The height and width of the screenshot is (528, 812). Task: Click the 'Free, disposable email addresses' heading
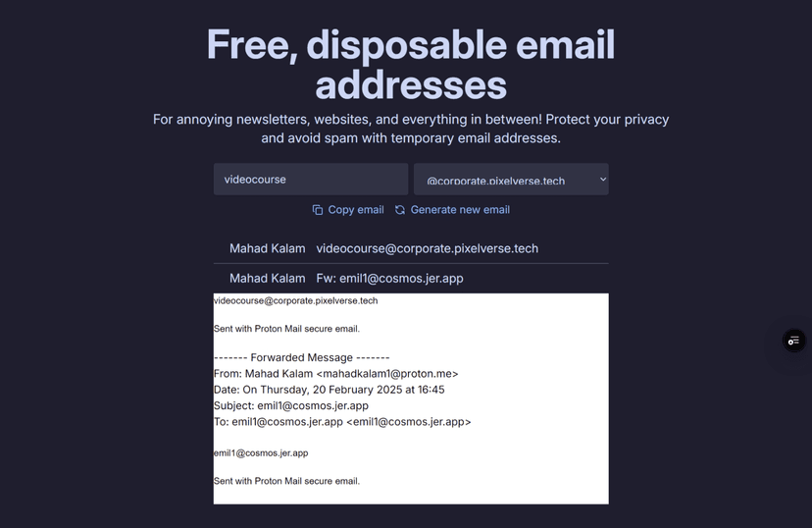point(411,64)
